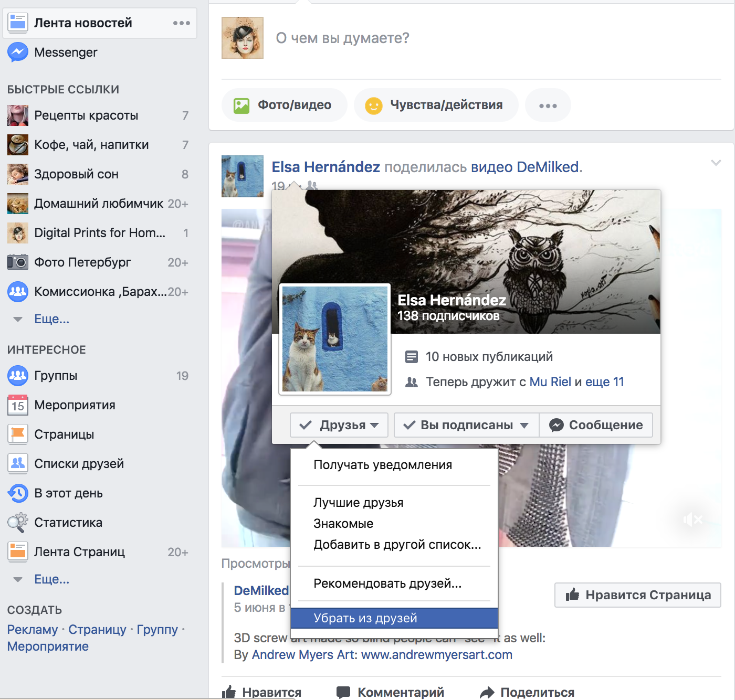Open Домашний любимчик shortcut icon
735x700 pixels.
(18, 204)
